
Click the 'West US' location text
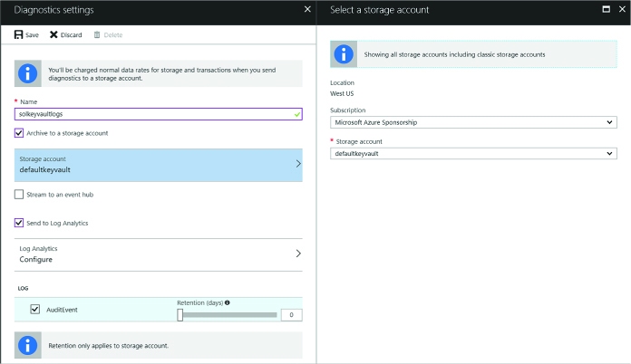point(342,93)
